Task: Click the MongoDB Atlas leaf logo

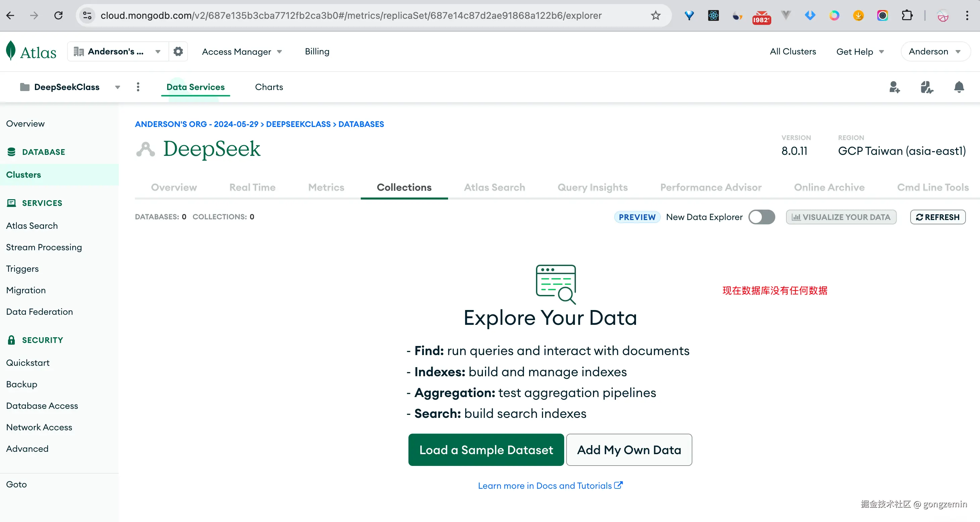Action: 11,51
